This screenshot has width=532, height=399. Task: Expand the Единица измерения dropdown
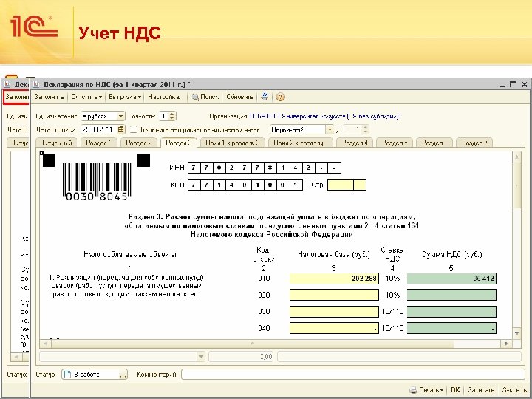click(120, 117)
